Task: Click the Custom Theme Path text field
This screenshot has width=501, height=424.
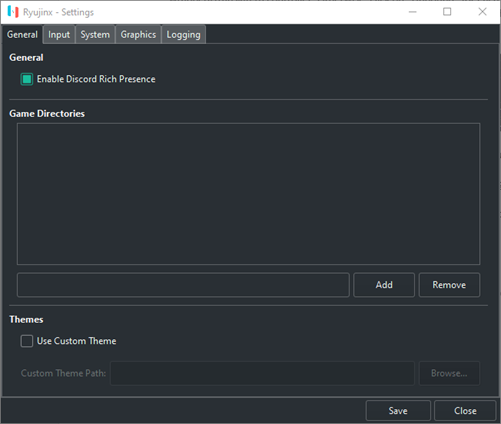Action: pyautogui.click(x=263, y=373)
